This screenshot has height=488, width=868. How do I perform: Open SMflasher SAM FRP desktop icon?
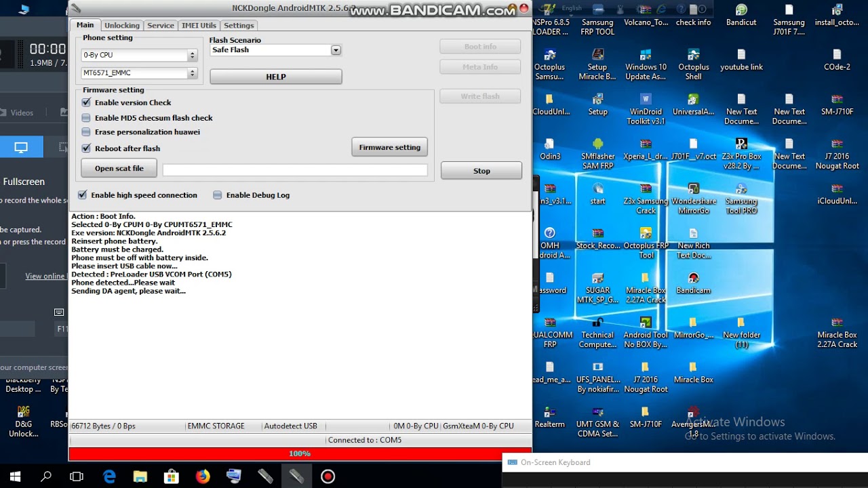point(597,154)
